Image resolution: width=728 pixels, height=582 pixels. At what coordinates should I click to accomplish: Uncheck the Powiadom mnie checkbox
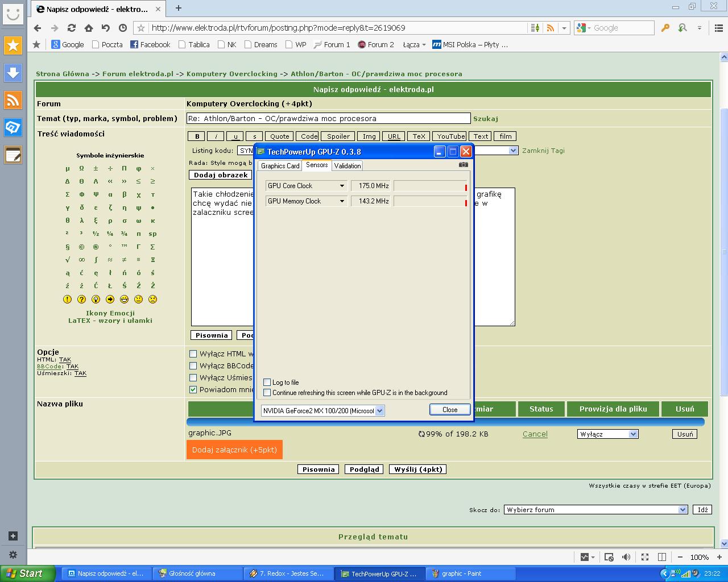193,390
